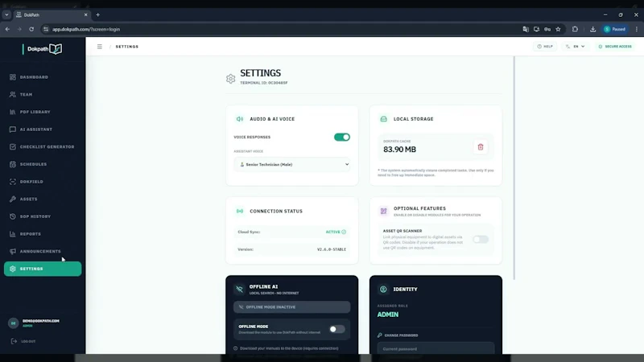Click the Assets wrench icon
This screenshot has width=644, height=362.
point(13,199)
